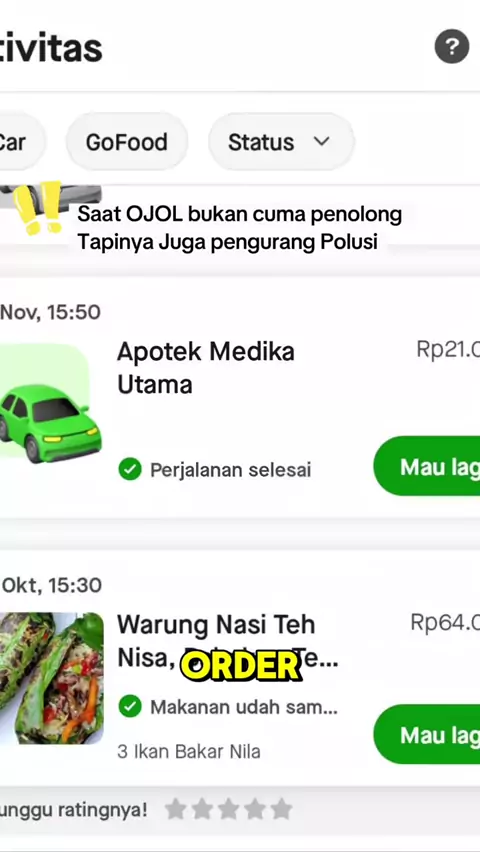Open the help question mark icon

coord(452,47)
